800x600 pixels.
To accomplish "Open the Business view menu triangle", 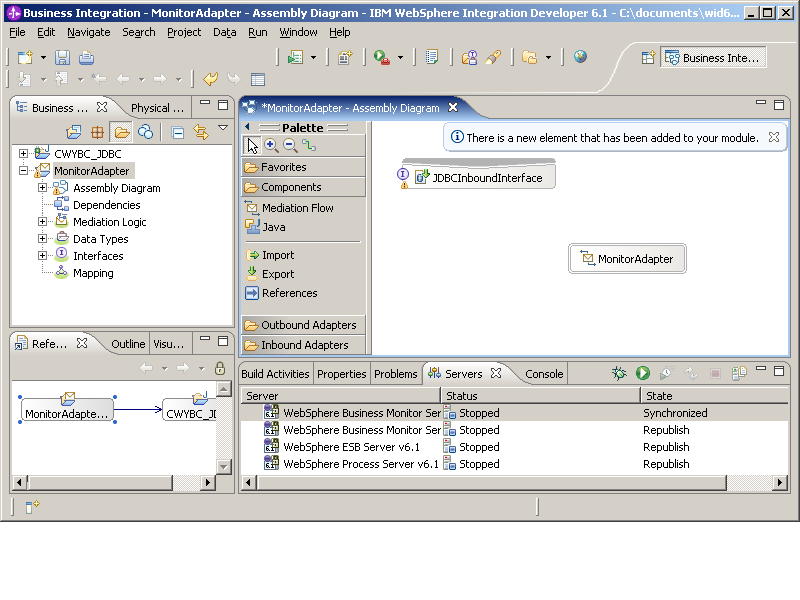I will [x=223, y=128].
